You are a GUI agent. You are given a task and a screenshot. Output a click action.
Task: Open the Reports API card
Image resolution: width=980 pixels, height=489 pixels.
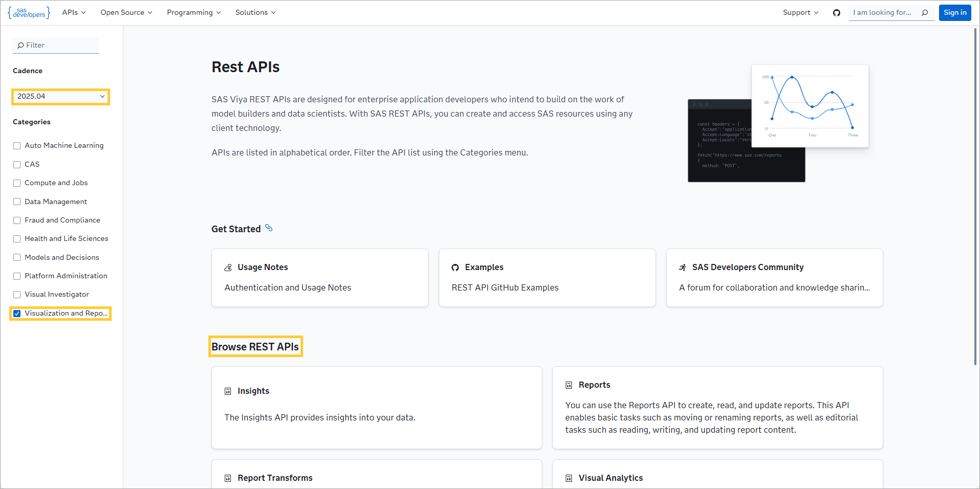[x=717, y=407]
